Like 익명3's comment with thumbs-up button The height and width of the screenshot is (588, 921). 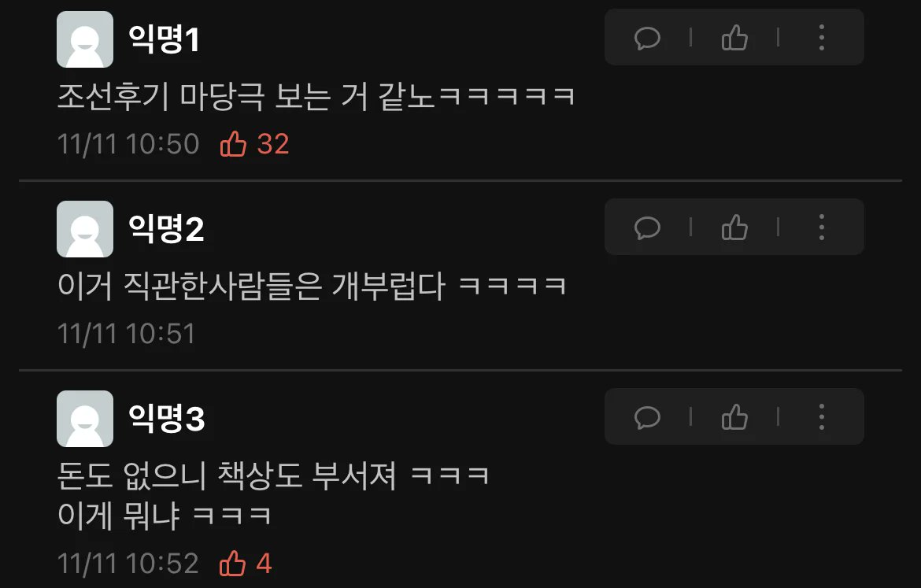[x=734, y=418]
